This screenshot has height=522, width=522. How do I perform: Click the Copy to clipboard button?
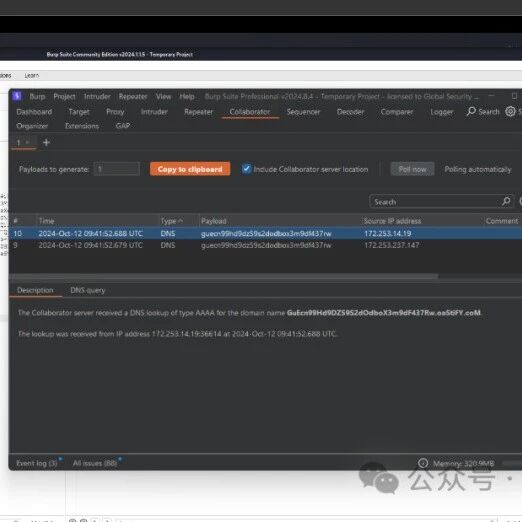(190, 169)
